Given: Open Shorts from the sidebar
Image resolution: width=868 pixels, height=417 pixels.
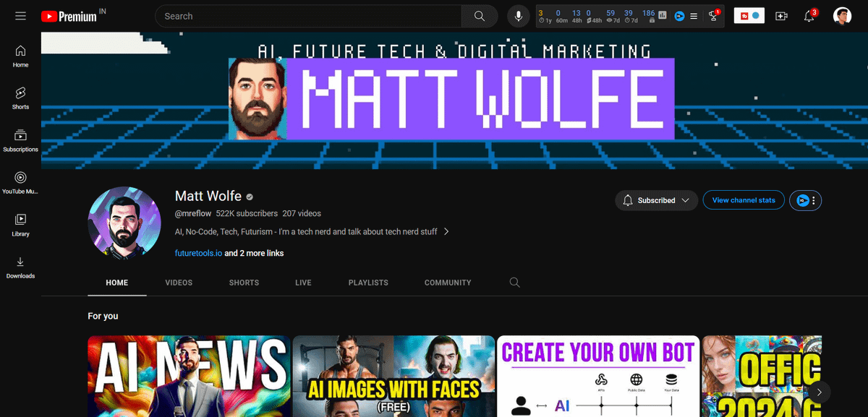Looking at the screenshot, I should point(20,98).
